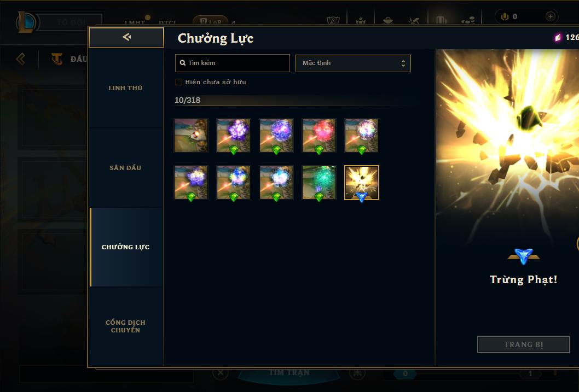The width and height of the screenshot is (579, 392).
Task: Pick the red firework boom icon
Action: click(x=319, y=136)
